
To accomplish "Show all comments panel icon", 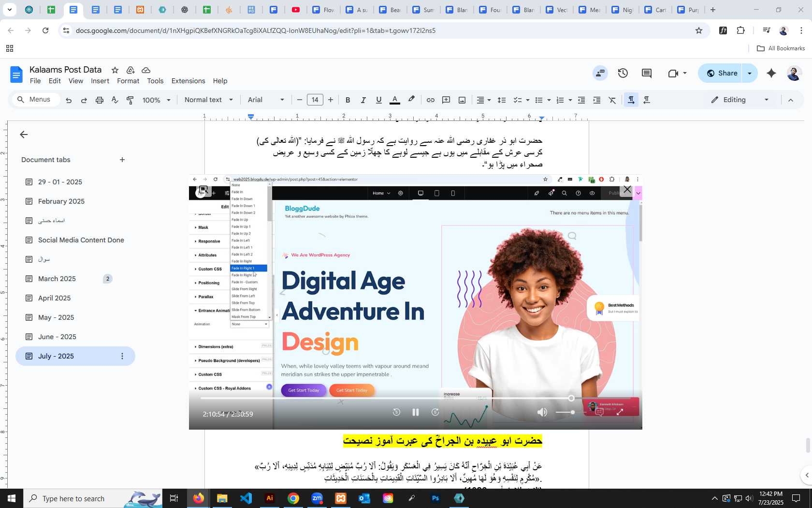I will [647, 73].
